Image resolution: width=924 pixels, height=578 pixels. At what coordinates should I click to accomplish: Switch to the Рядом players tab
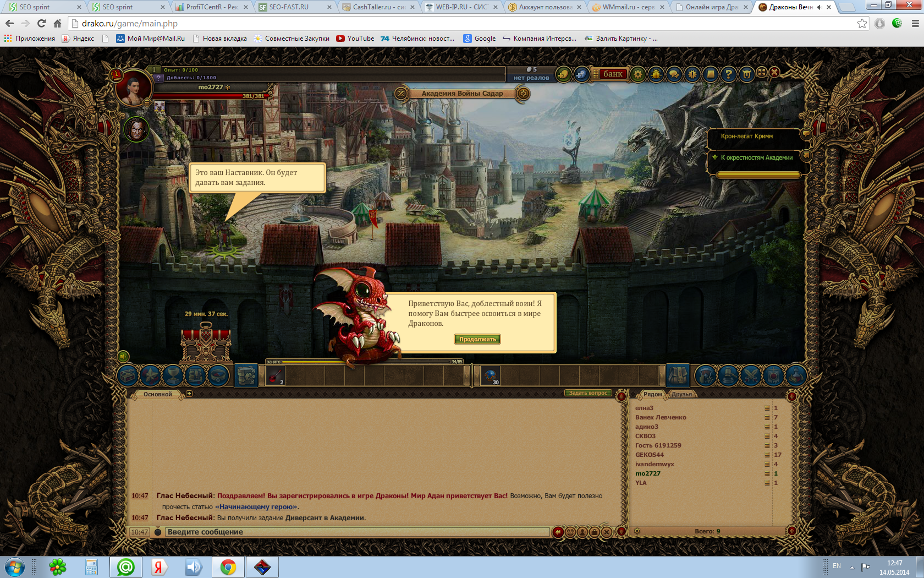click(653, 394)
